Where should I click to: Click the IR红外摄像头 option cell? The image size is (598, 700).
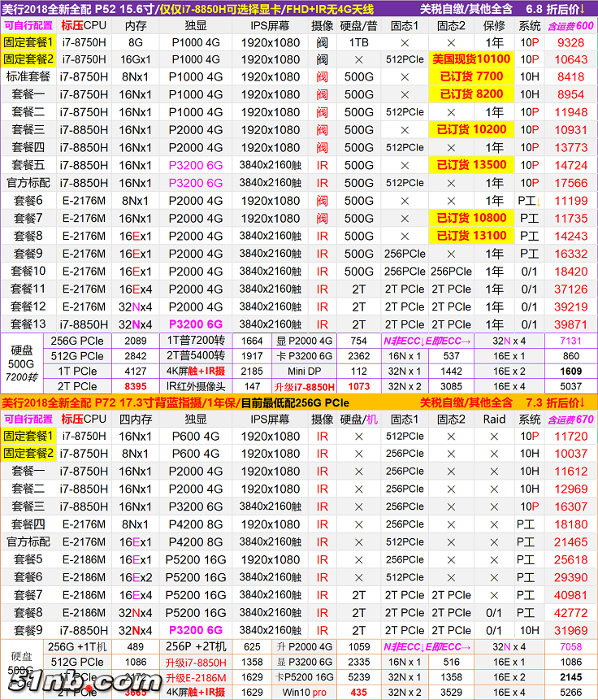click(x=194, y=386)
